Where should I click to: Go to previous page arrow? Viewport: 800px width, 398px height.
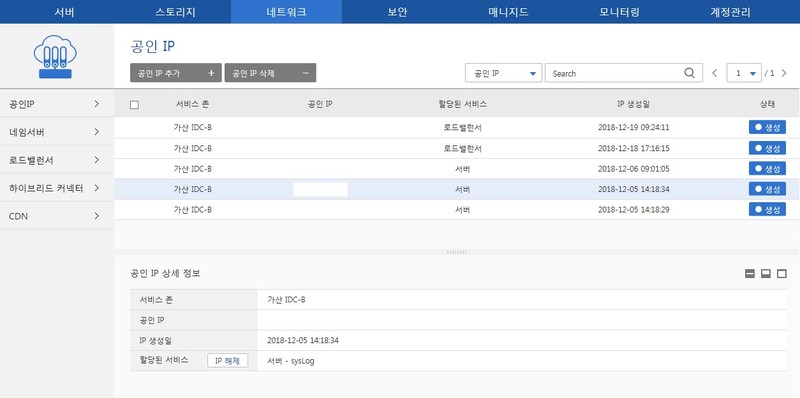click(x=715, y=73)
